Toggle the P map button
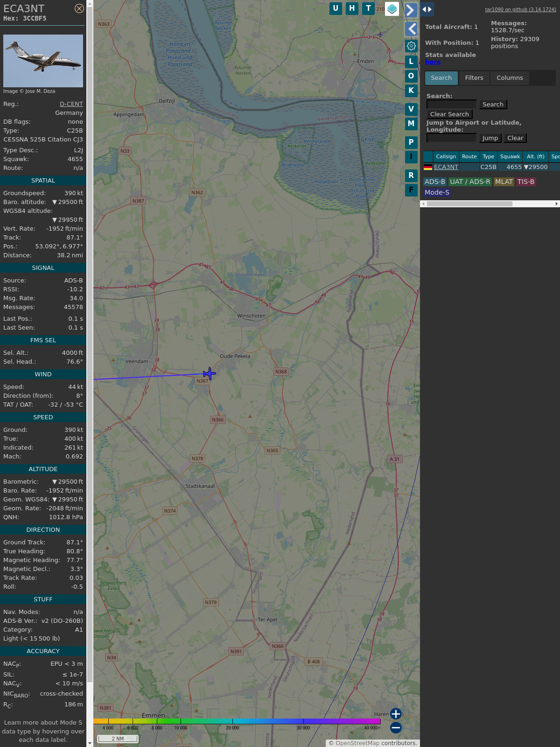The image size is (560, 747). coord(411,142)
